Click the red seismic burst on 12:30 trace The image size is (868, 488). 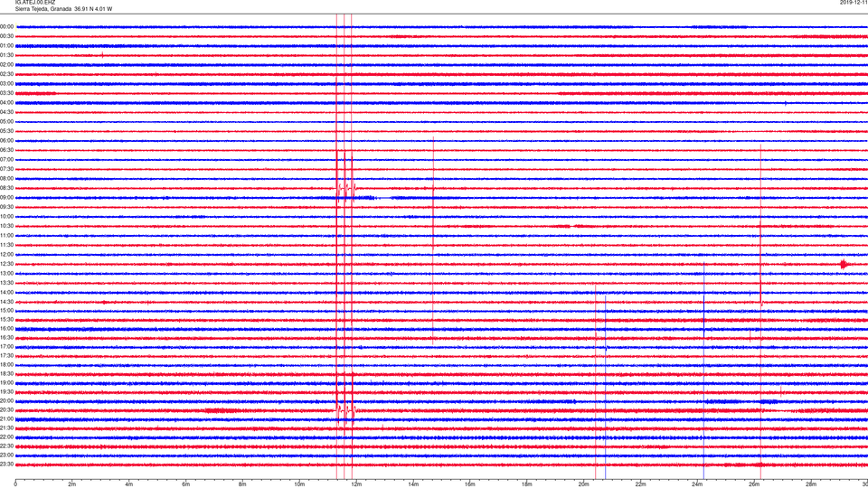click(x=844, y=264)
